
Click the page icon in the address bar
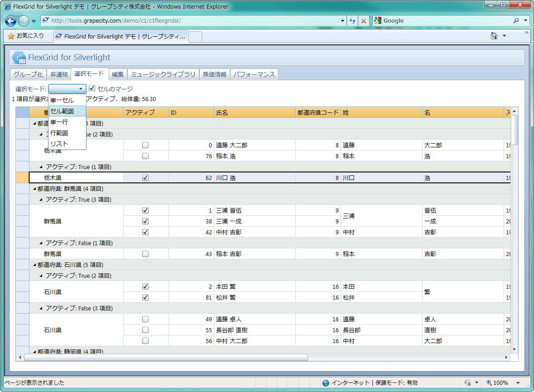point(45,20)
